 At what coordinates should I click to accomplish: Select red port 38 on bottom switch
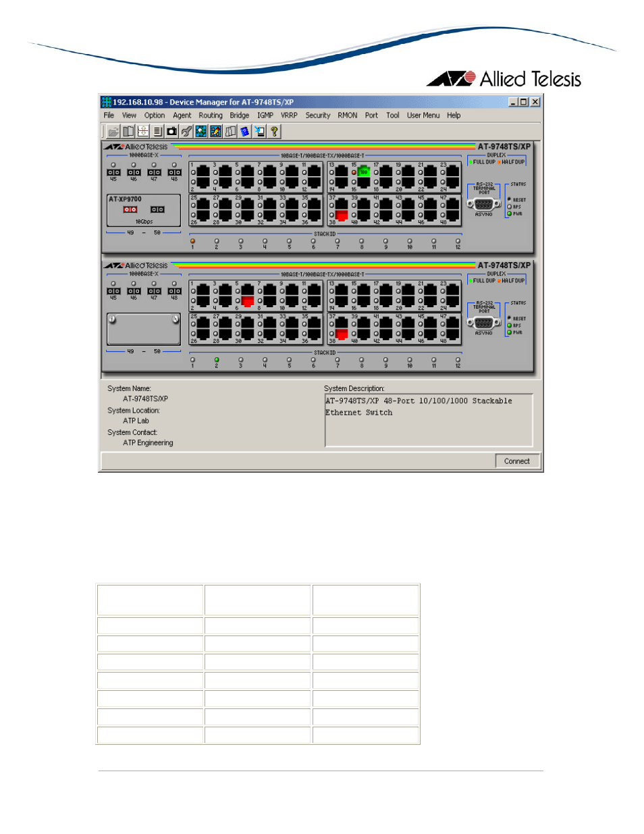342,334
